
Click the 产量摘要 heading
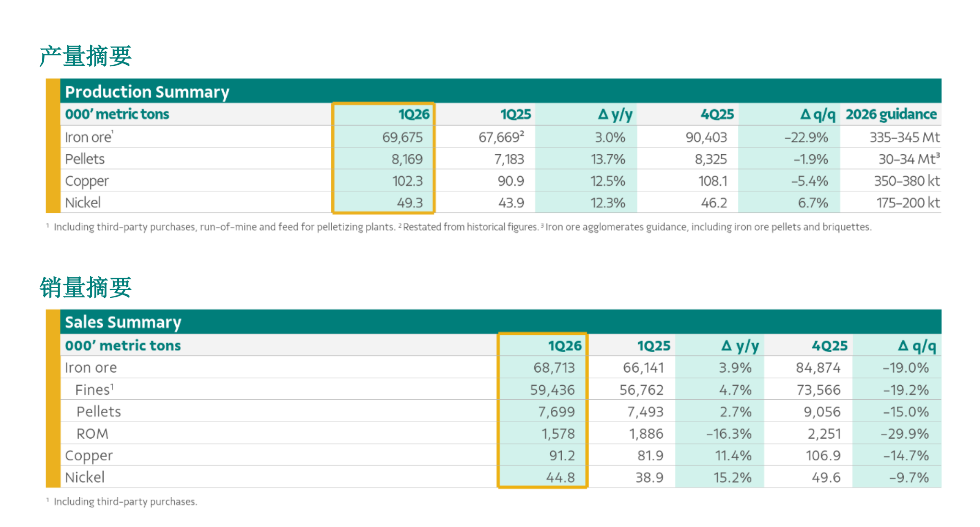pyautogui.click(x=85, y=56)
